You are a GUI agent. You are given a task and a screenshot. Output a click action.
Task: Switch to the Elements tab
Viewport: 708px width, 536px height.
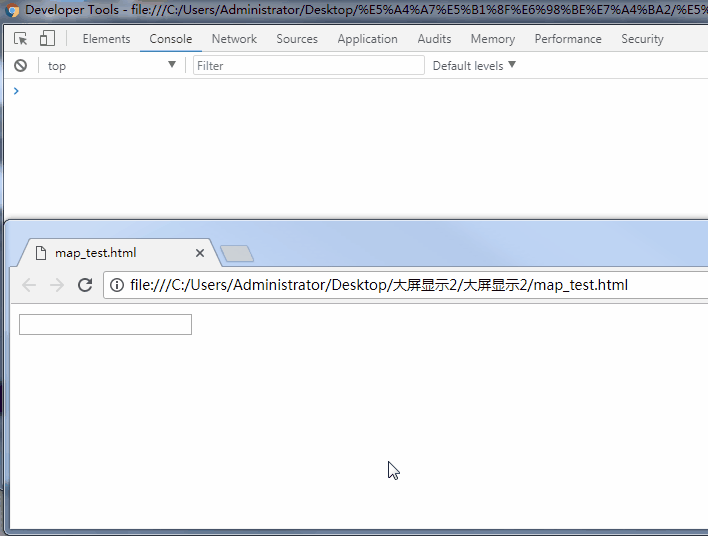tap(107, 39)
